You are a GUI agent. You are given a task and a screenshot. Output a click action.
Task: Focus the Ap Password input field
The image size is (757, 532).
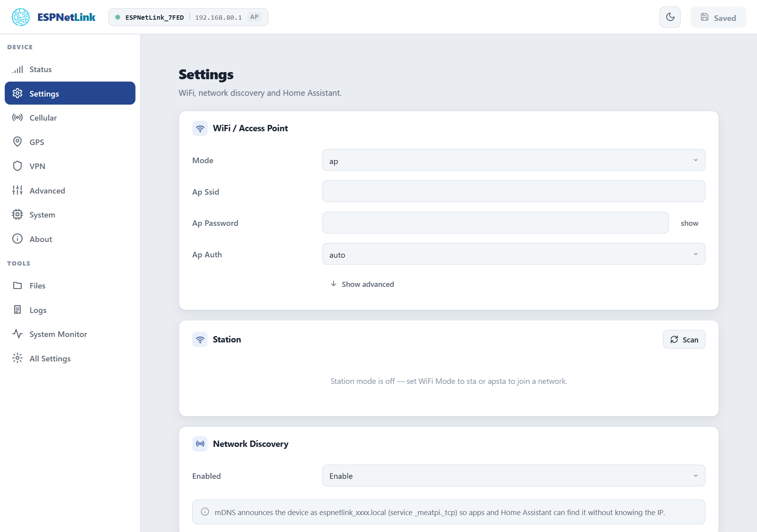[x=495, y=223]
